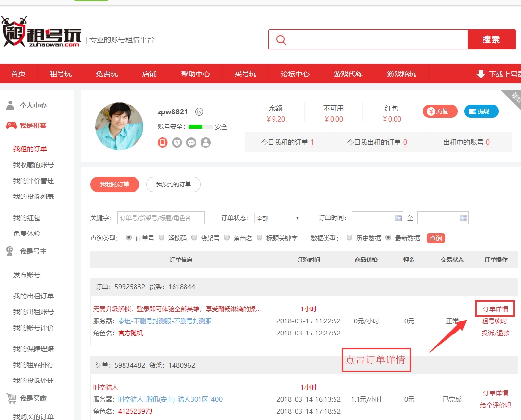The width and height of the screenshot is (521, 420).
Task: Click the account security level bar
Action: tap(200, 127)
